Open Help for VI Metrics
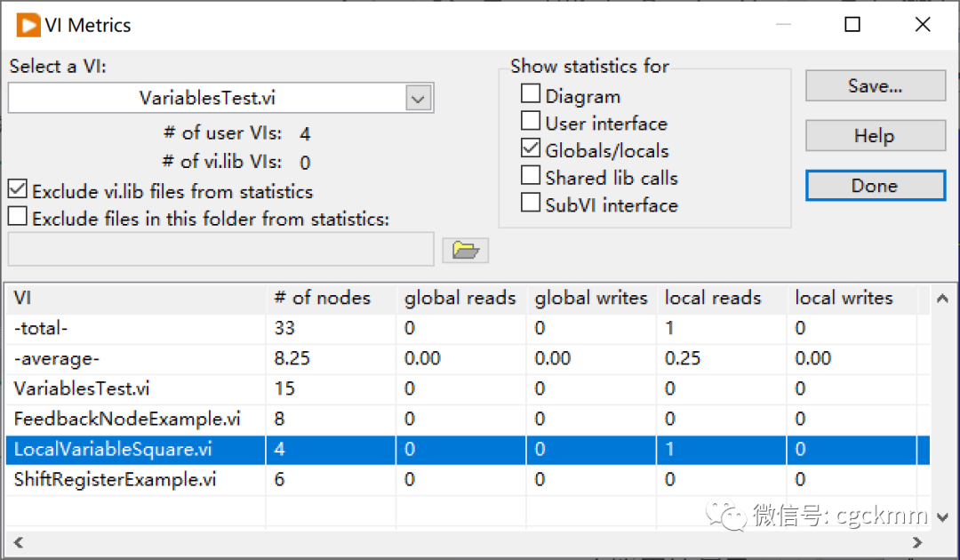 point(875,136)
